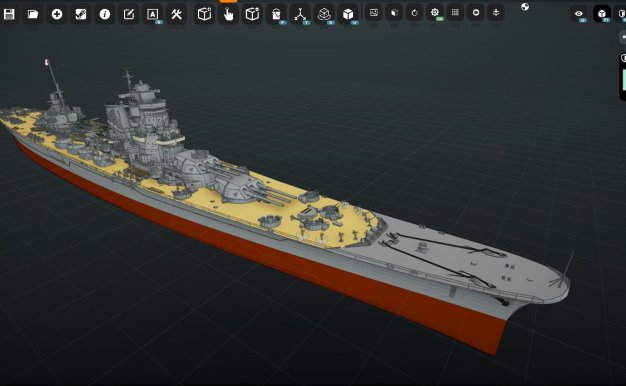Screen dimensions: 626x386
Task: Click the letter A text icon
Action: point(153,14)
